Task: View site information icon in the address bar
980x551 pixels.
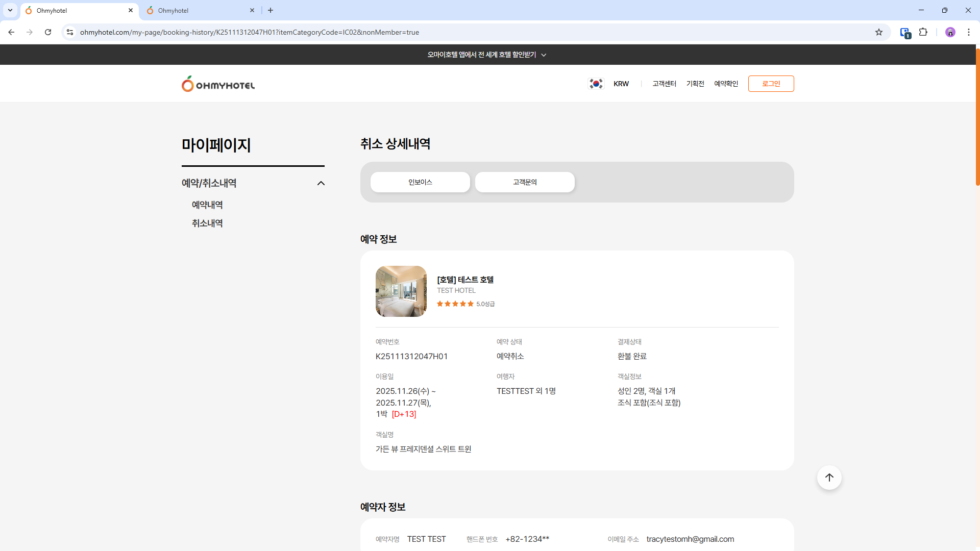Action: tap(70, 32)
